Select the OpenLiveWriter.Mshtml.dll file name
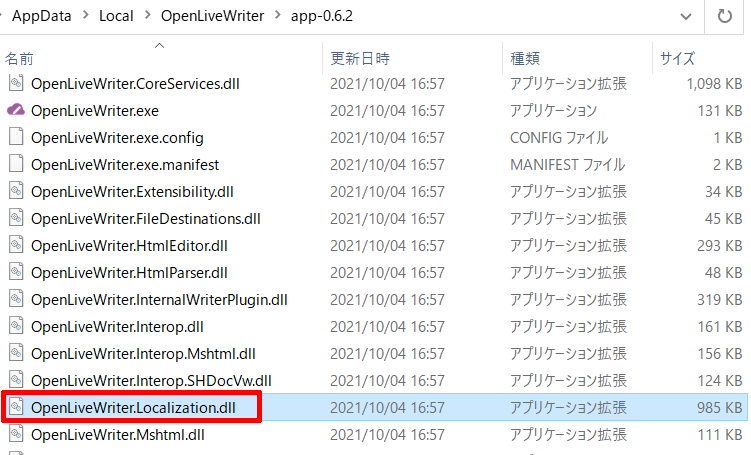 (118, 435)
